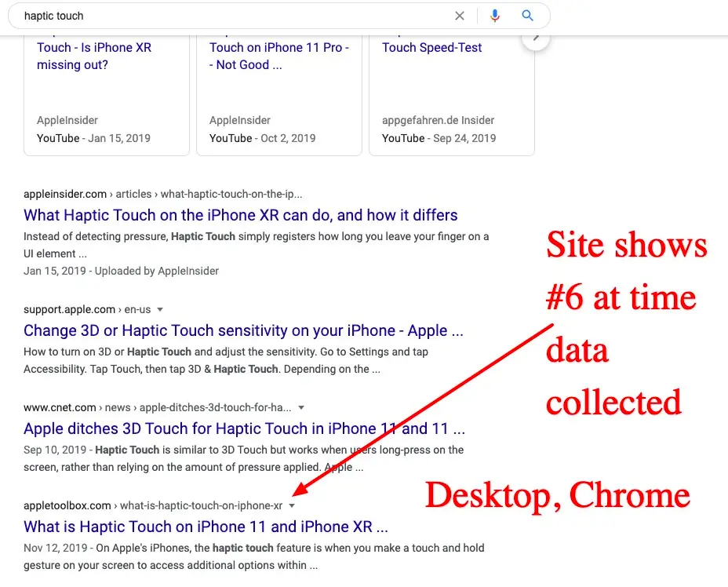728x587 pixels.
Task: Click 'YouTube - Sep 24, 2019' source text
Action: [x=439, y=138]
